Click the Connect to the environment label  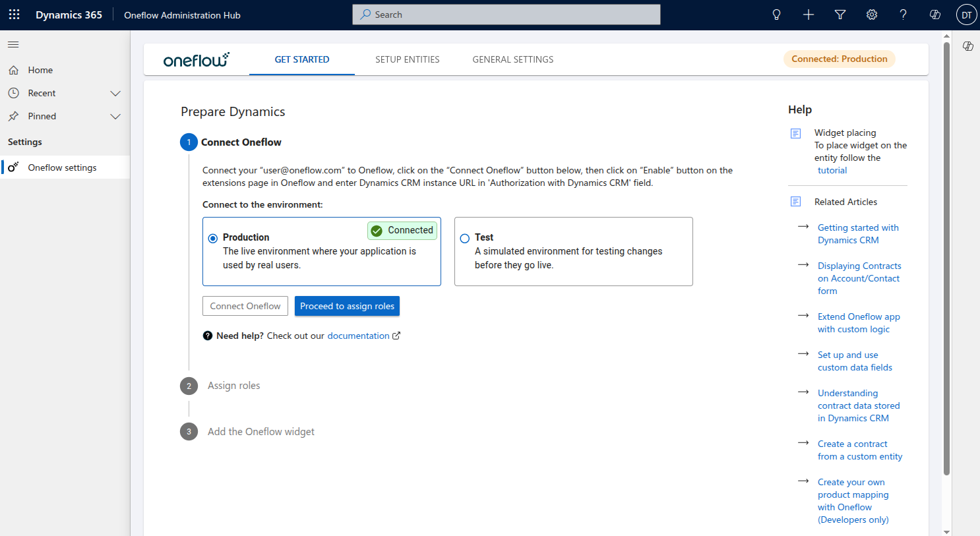point(262,204)
